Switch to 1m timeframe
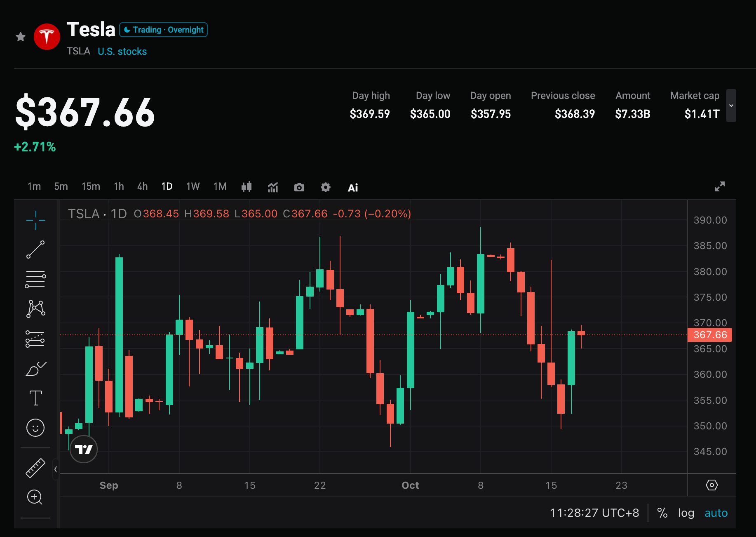This screenshot has width=756, height=537. [x=34, y=186]
